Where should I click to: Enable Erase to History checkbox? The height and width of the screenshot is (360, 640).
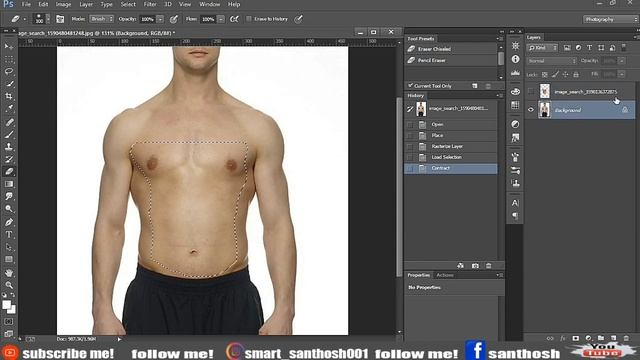click(249, 19)
